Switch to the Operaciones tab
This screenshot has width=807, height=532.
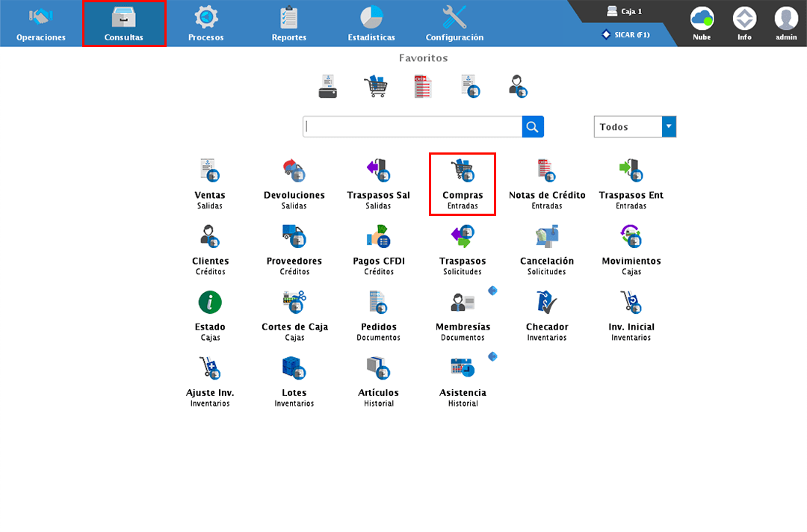click(41, 24)
